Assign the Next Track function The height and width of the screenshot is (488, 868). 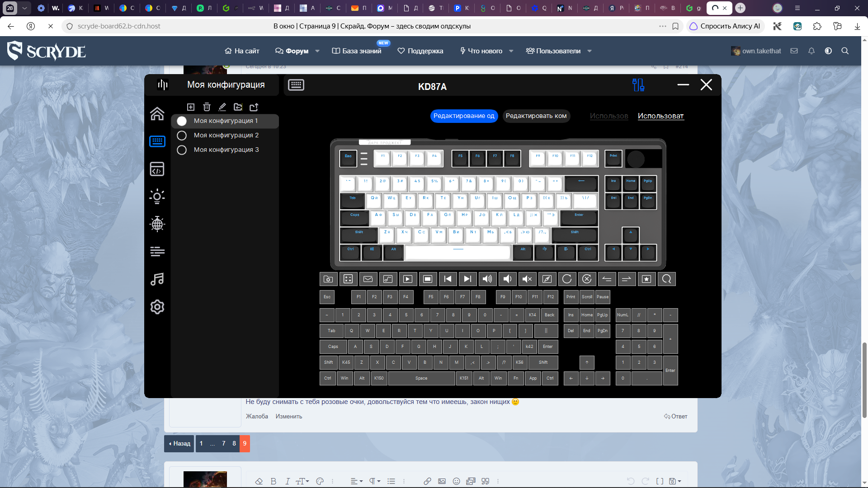tap(467, 279)
